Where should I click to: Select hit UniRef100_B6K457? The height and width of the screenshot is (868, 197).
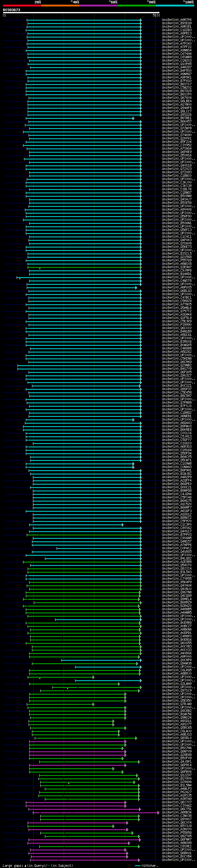[x=177, y=122]
